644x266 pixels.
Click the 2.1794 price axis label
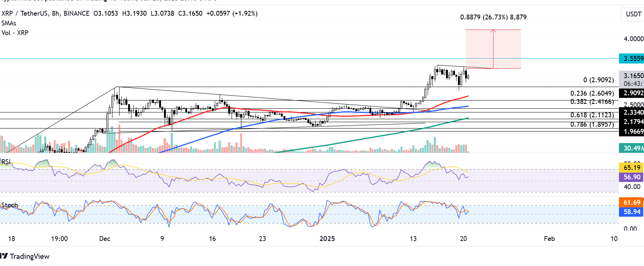coord(632,121)
